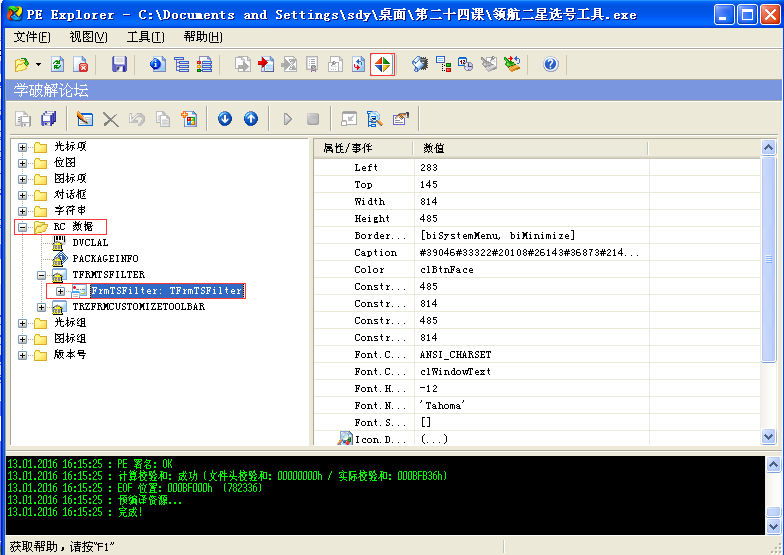Click the import page icon with red arrow

point(266,64)
